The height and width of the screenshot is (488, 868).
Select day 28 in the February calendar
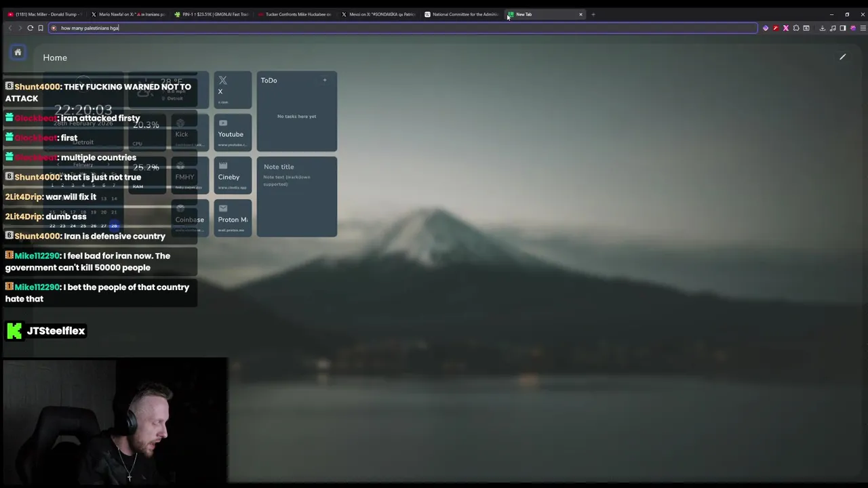114,226
